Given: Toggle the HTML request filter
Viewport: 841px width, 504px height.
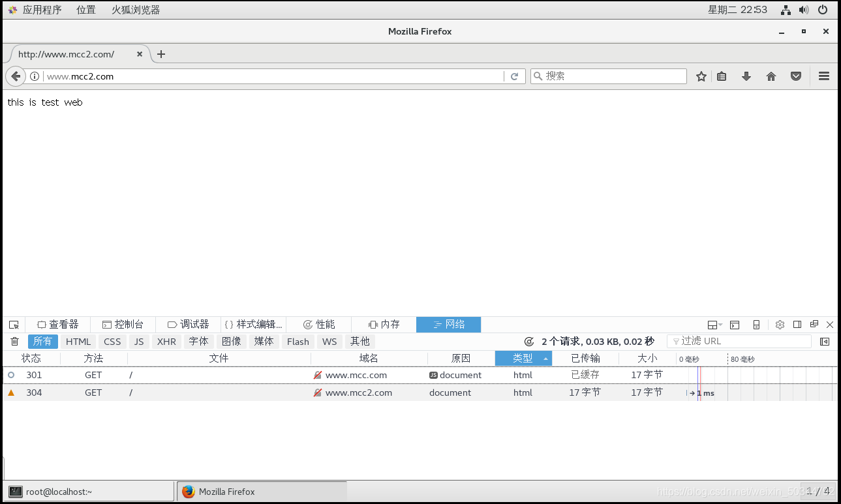Looking at the screenshot, I should [x=78, y=342].
